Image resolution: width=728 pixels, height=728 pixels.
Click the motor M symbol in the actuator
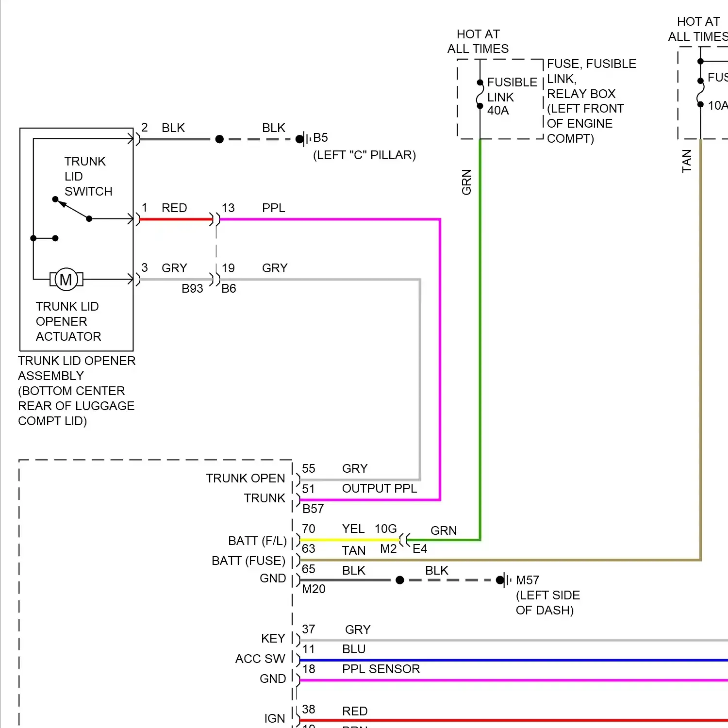pos(66,280)
